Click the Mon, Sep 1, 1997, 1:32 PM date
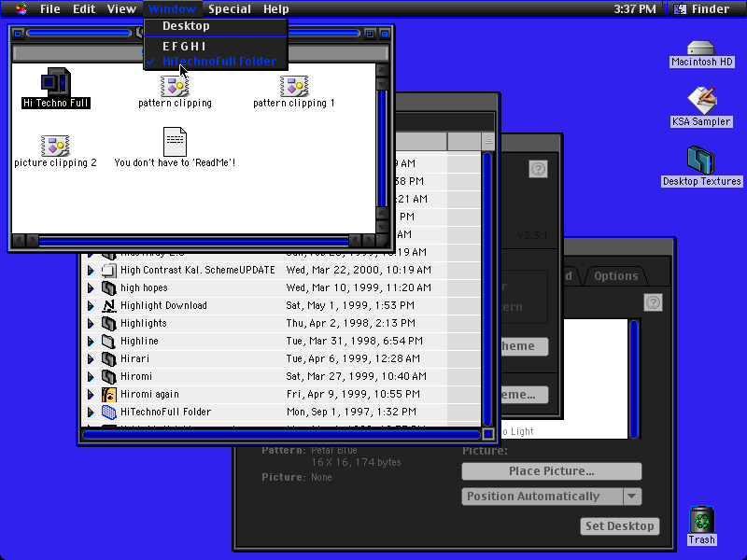This screenshot has height=560, width=747. click(x=351, y=412)
